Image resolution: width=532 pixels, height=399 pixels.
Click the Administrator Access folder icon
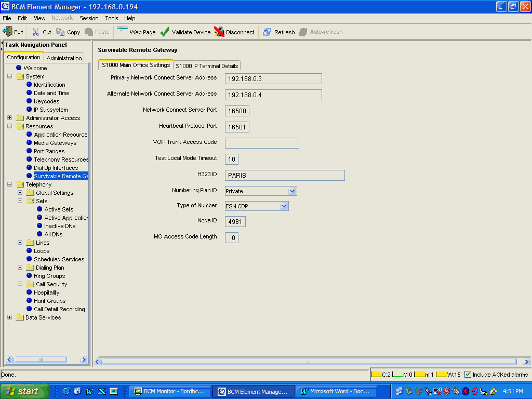click(20, 118)
